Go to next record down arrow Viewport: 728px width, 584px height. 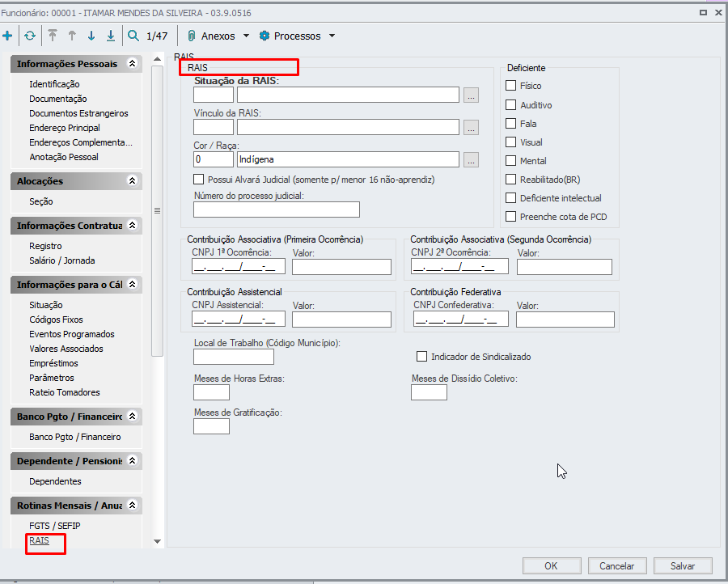point(91,36)
